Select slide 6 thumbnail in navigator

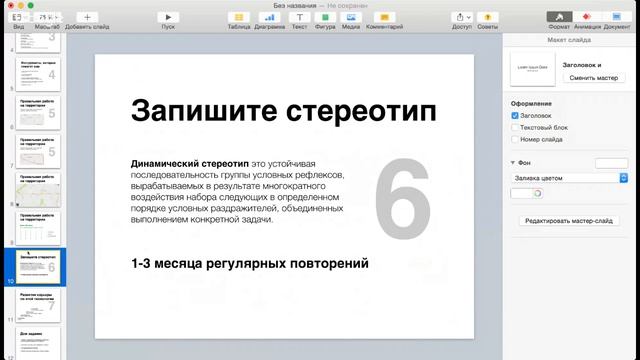(38, 113)
